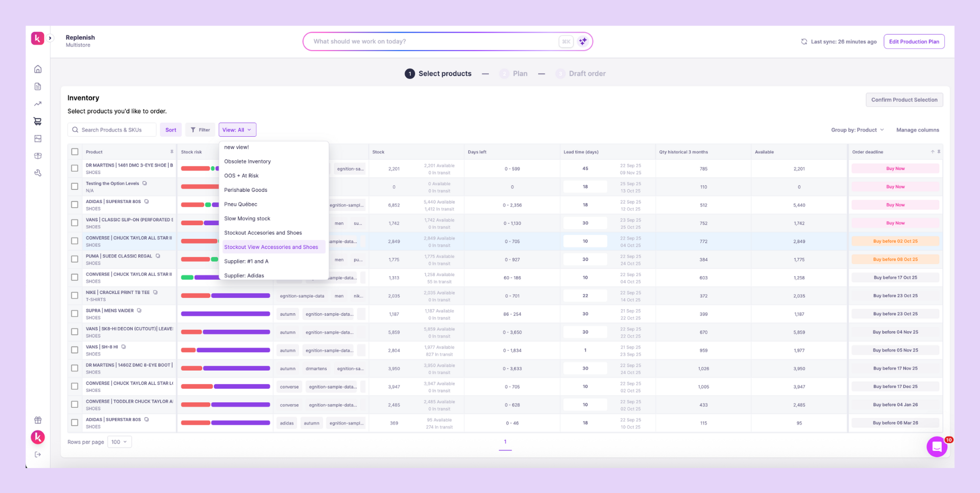
Task: Click Buy Now for DR MARTENS 1461 row
Action: [x=895, y=168]
